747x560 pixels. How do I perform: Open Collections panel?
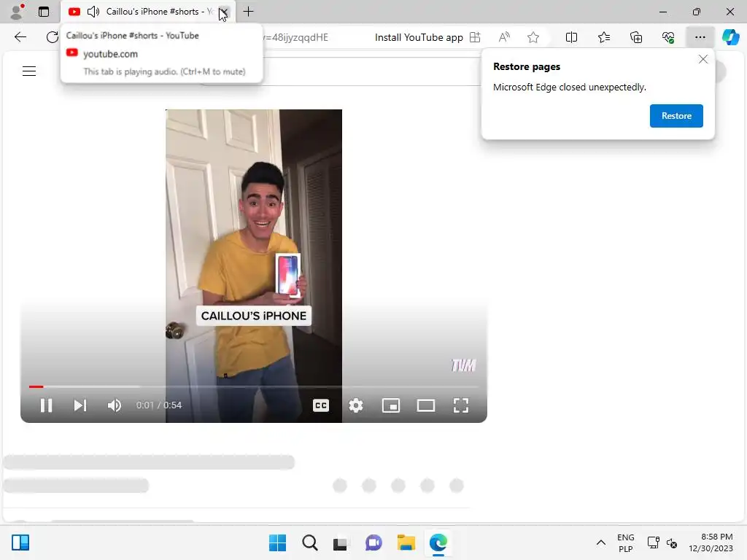636,37
